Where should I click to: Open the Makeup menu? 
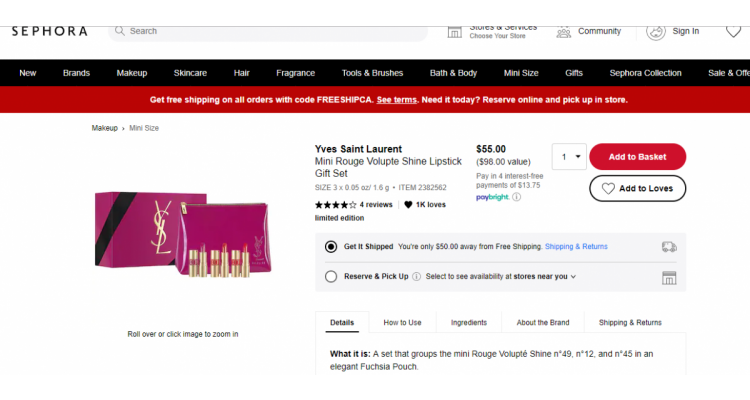coord(132,73)
